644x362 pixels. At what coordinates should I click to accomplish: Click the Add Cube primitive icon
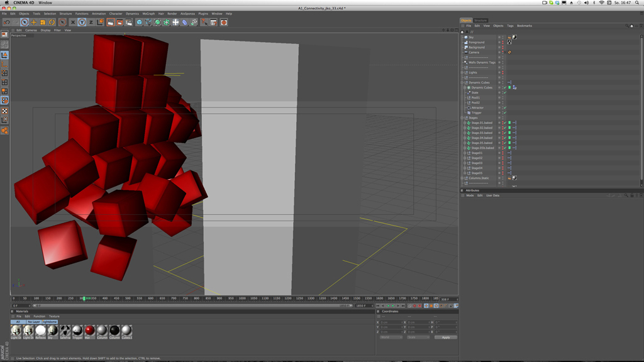(x=139, y=23)
